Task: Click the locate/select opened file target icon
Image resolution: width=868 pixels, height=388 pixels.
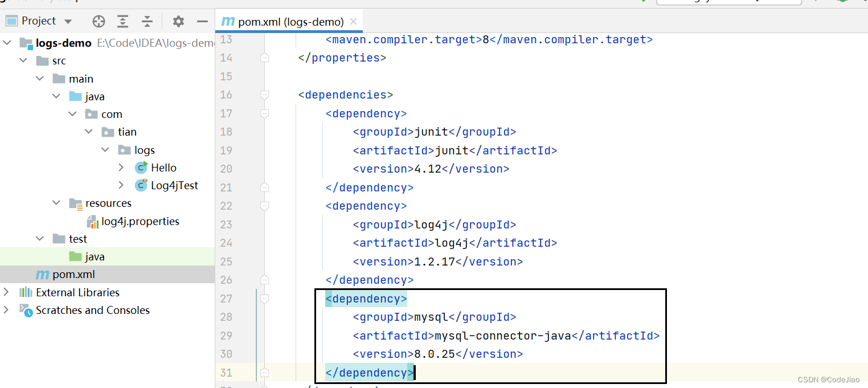Action: tap(99, 22)
